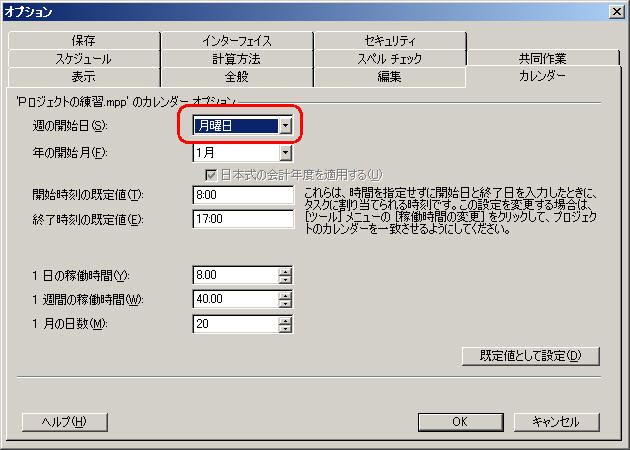This screenshot has height=450, width=630.
Task: Open the 計算方法 tab
Action: pyautogui.click(x=236, y=59)
